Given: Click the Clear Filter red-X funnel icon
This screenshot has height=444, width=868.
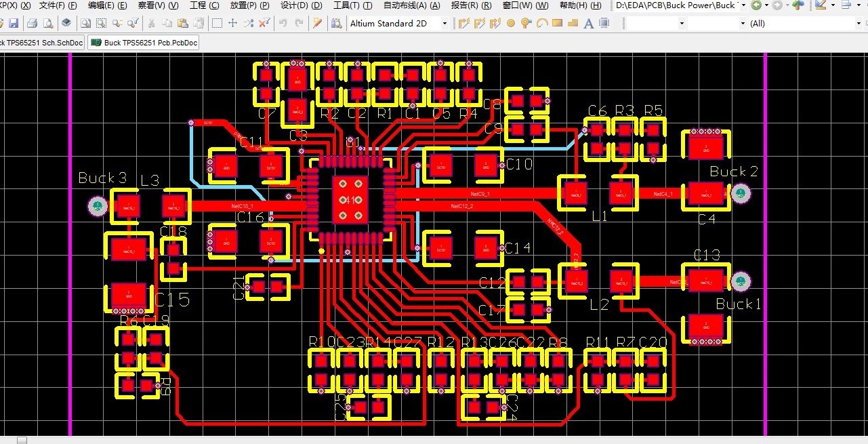Looking at the screenshot, I should point(264,23).
